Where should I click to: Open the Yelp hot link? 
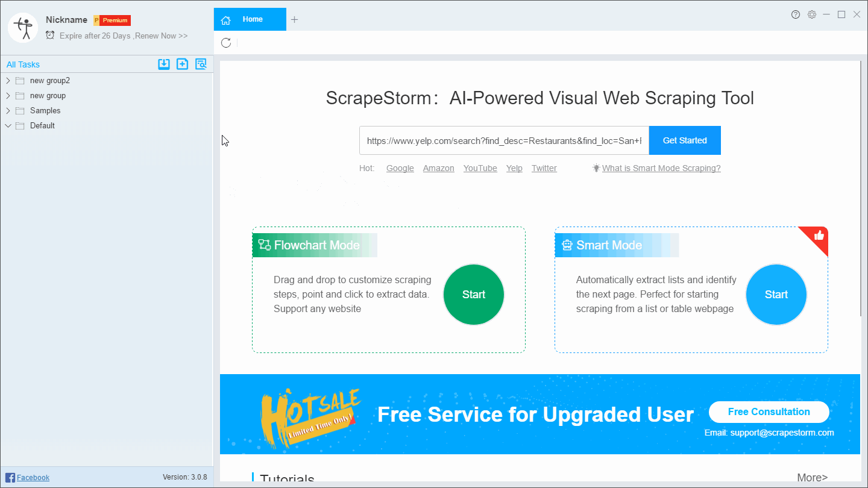(514, 168)
